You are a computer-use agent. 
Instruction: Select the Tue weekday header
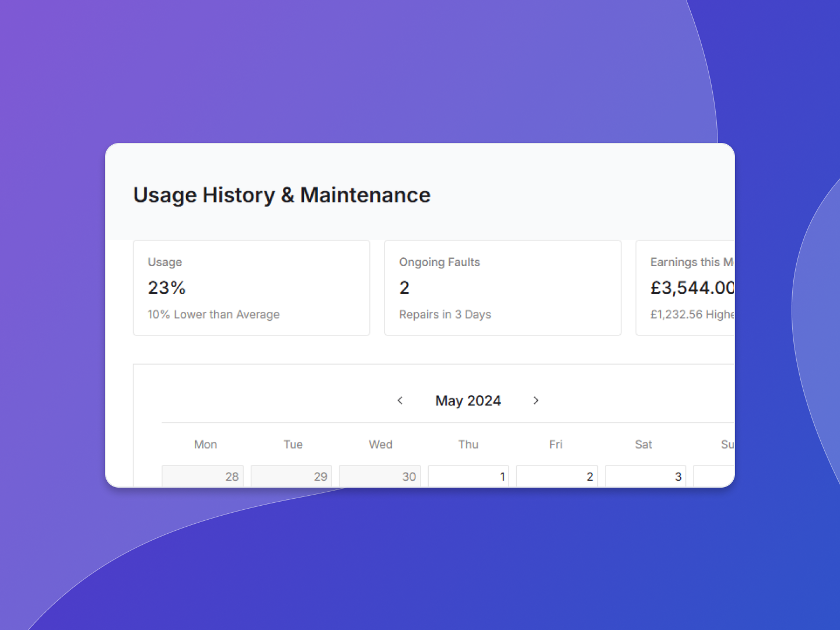click(x=293, y=444)
